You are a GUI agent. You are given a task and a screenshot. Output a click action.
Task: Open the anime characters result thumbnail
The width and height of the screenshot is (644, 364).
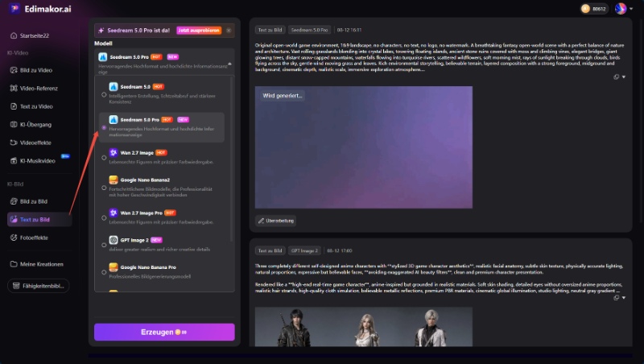[x=364, y=327]
